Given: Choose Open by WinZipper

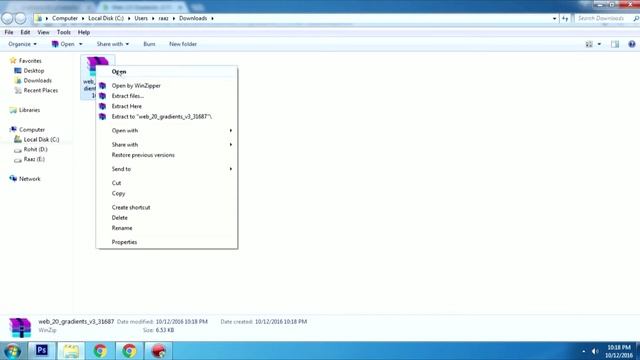Looking at the screenshot, I should (x=167, y=86).
